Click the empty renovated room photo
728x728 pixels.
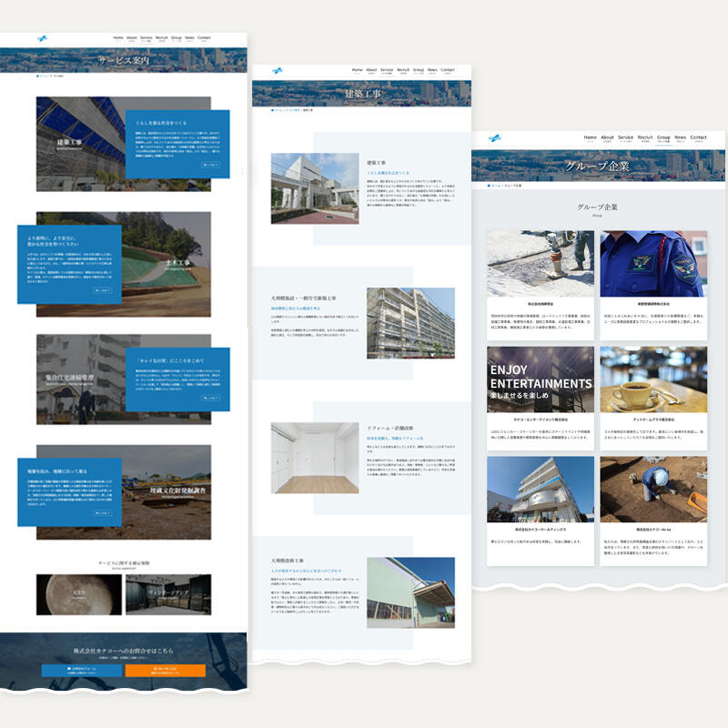[315, 458]
